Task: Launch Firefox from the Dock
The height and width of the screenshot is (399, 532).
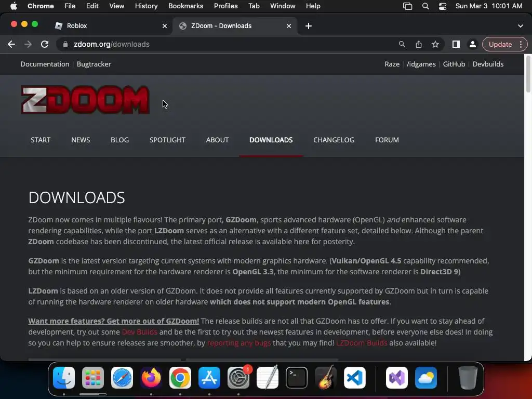Action: [151, 378]
